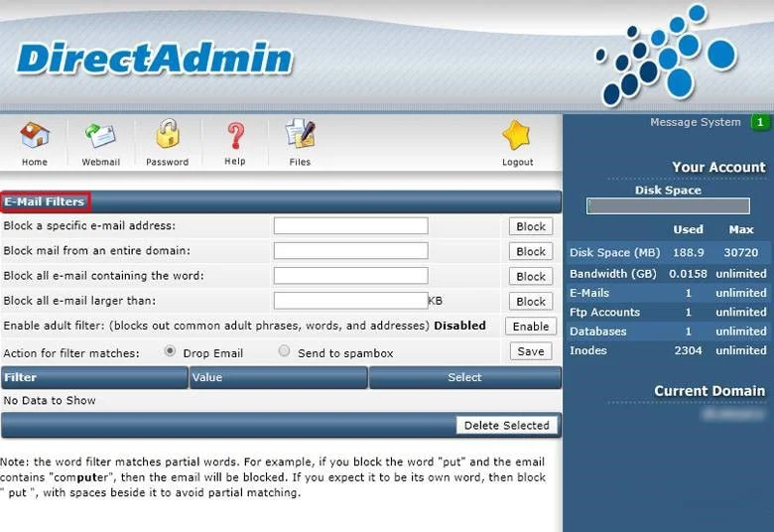Open the Webmail envelope icon
This screenshot has width=774, height=532.
tap(100, 136)
